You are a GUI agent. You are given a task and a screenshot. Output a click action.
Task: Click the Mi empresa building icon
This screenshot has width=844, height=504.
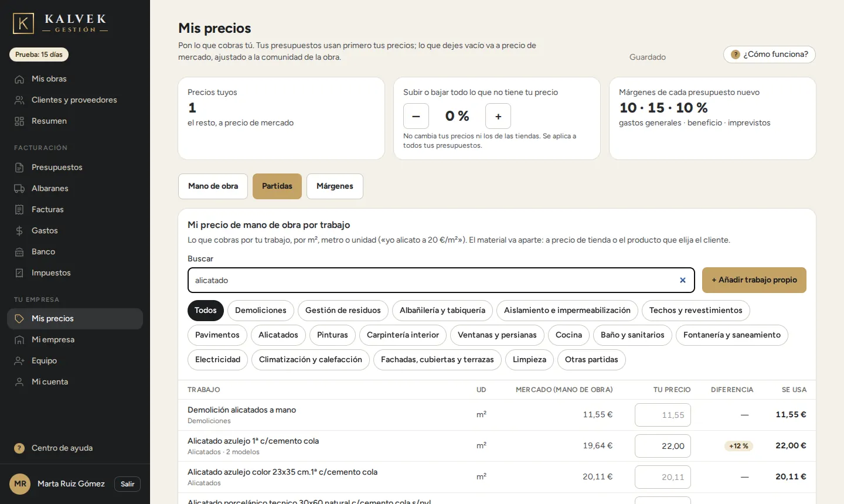point(19,340)
